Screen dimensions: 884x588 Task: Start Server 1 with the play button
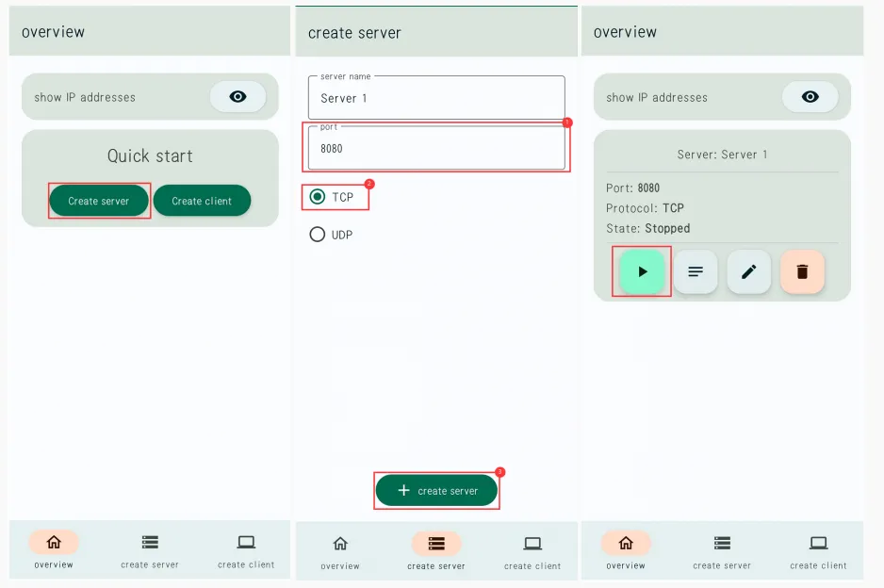(642, 271)
